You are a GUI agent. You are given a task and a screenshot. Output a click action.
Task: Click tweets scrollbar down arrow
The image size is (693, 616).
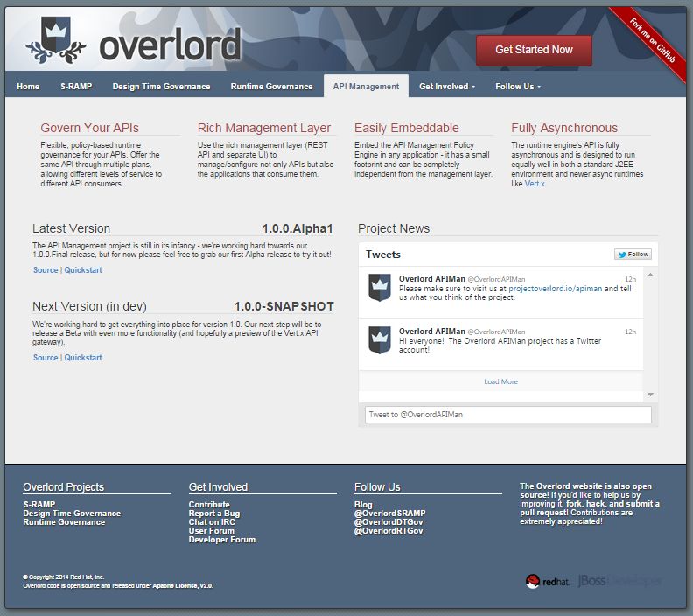(651, 394)
